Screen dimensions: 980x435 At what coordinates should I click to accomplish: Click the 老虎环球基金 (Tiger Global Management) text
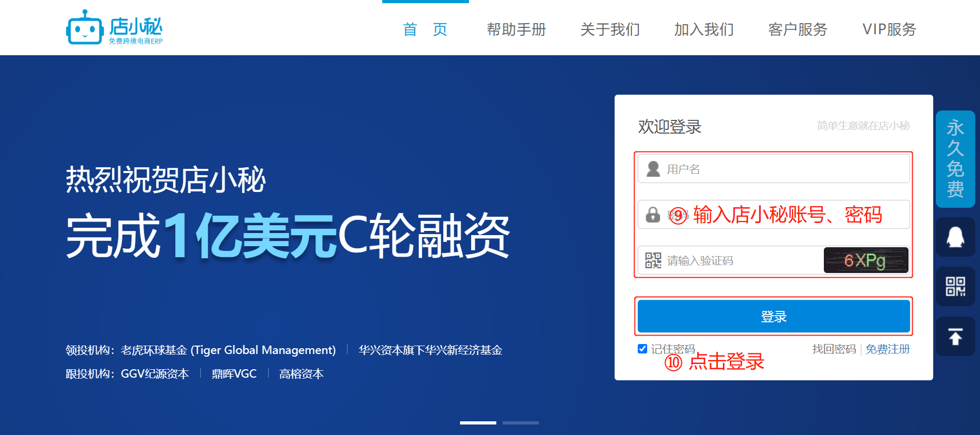pyautogui.click(x=228, y=350)
